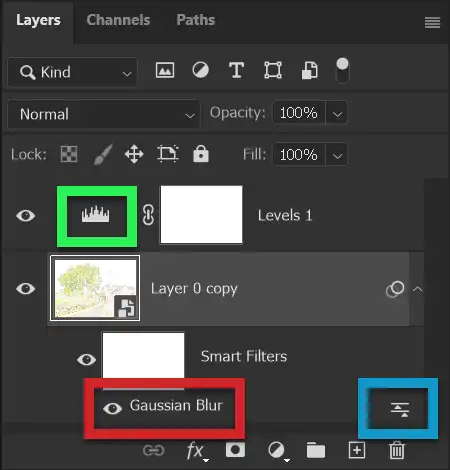Open Gaussian Blur blending options icon

pyautogui.click(x=400, y=409)
